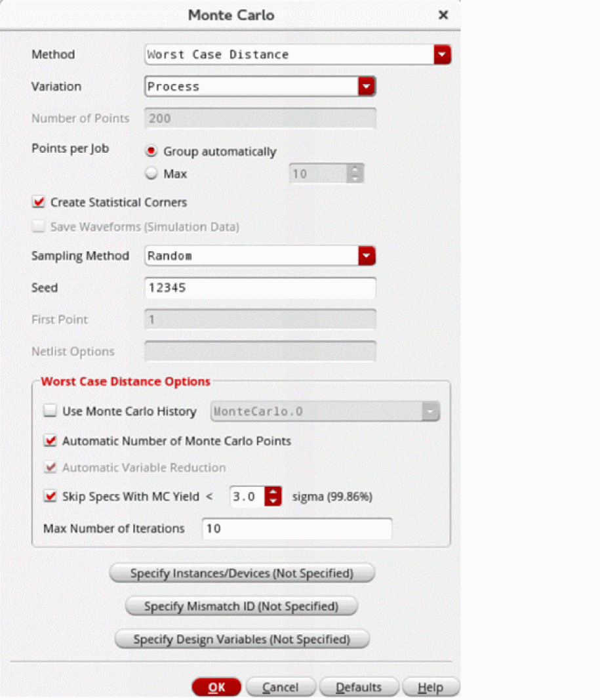Viewport: 600px width, 700px height.
Task: Enable Use Monte Carlo History checkbox
Action: pyautogui.click(x=50, y=410)
